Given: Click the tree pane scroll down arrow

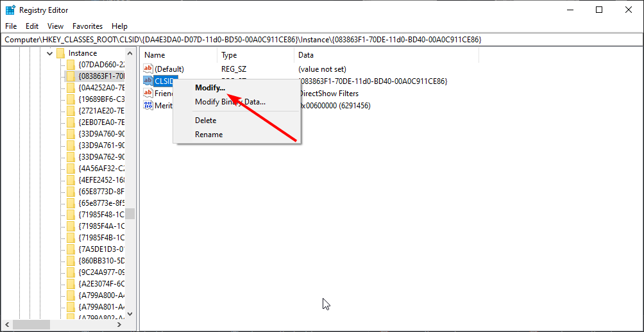Looking at the screenshot, I should (130, 313).
